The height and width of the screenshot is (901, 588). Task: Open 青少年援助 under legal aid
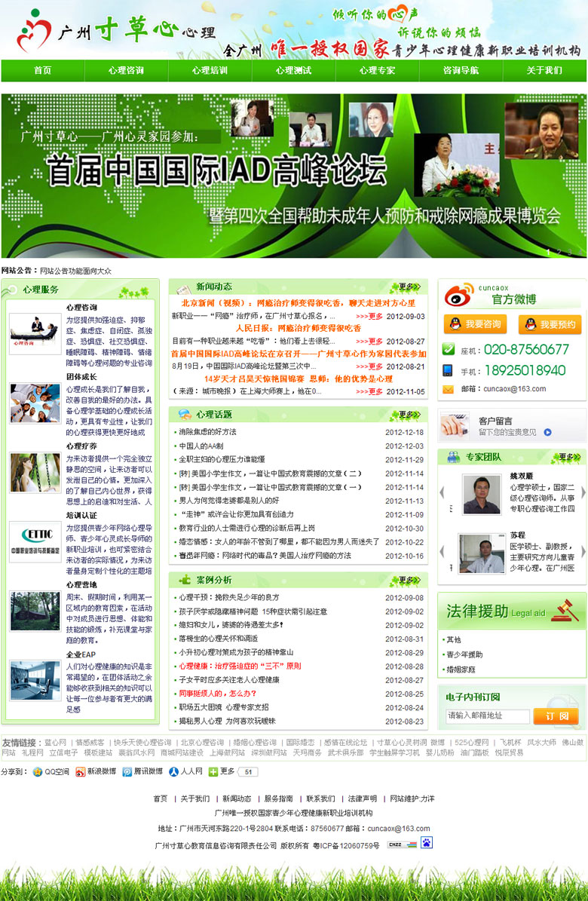coord(464,654)
